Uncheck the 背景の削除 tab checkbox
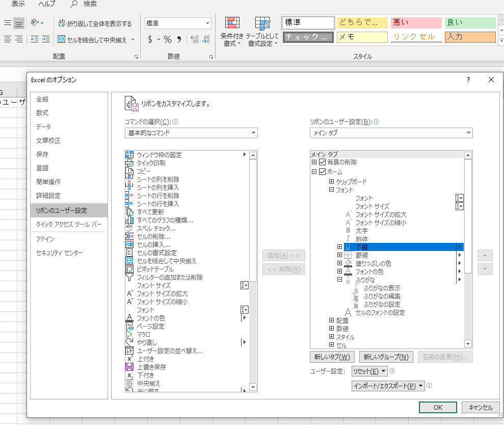This screenshot has width=504, height=425. click(x=323, y=162)
